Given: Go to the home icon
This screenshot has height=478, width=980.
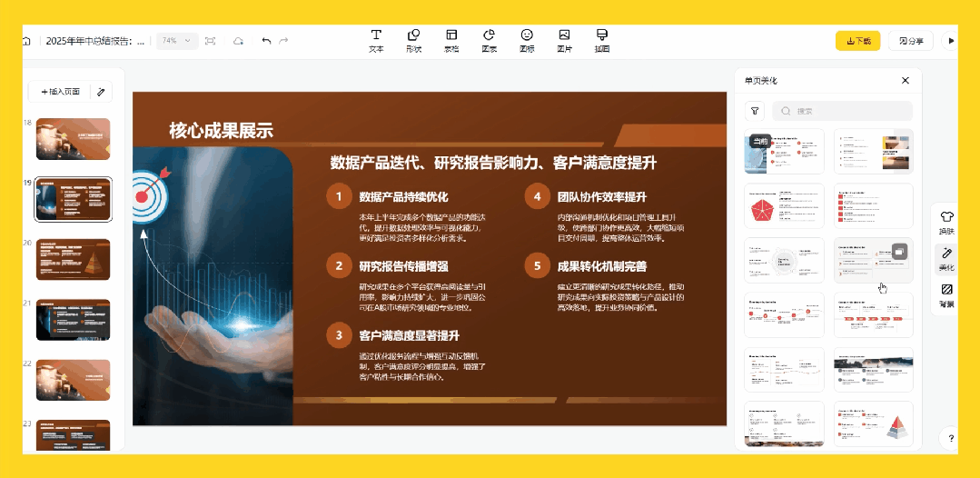Looking at the screenshot, I should pos(27,41).
